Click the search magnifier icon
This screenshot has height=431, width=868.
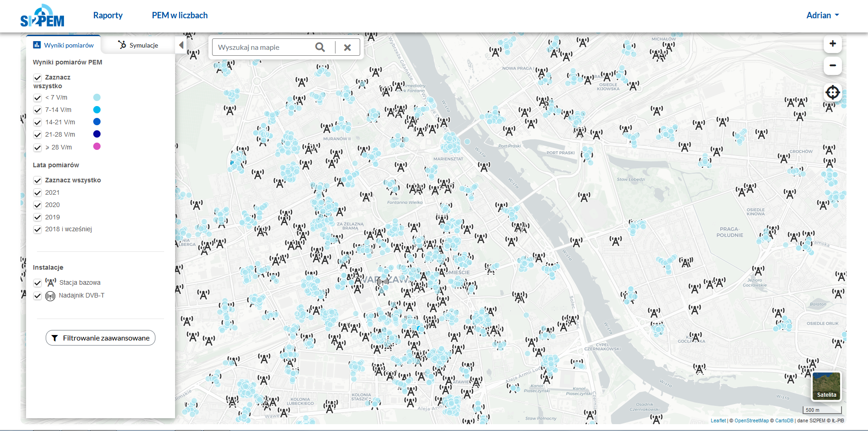tap(320, 47)
